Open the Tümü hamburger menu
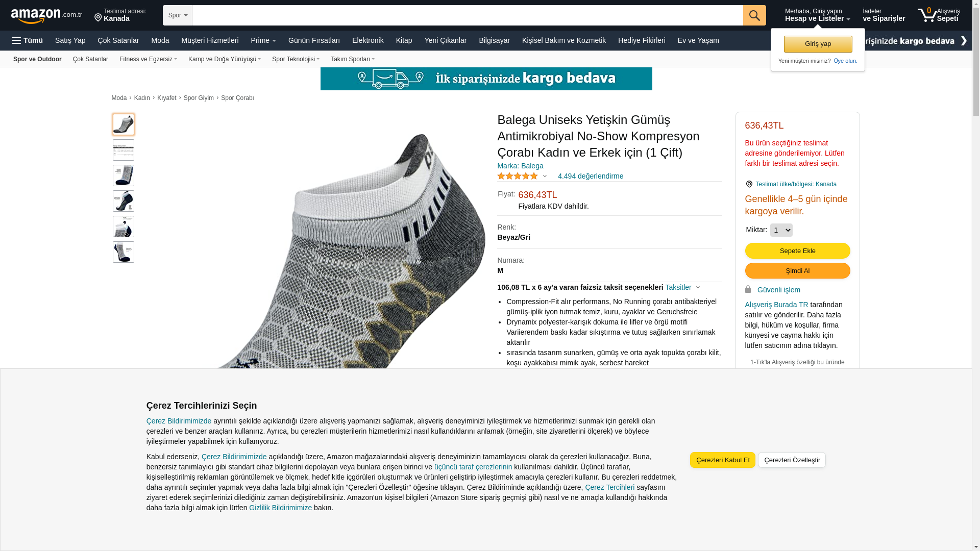The height and width of the screenshot is (551, 980). point(28,40)
